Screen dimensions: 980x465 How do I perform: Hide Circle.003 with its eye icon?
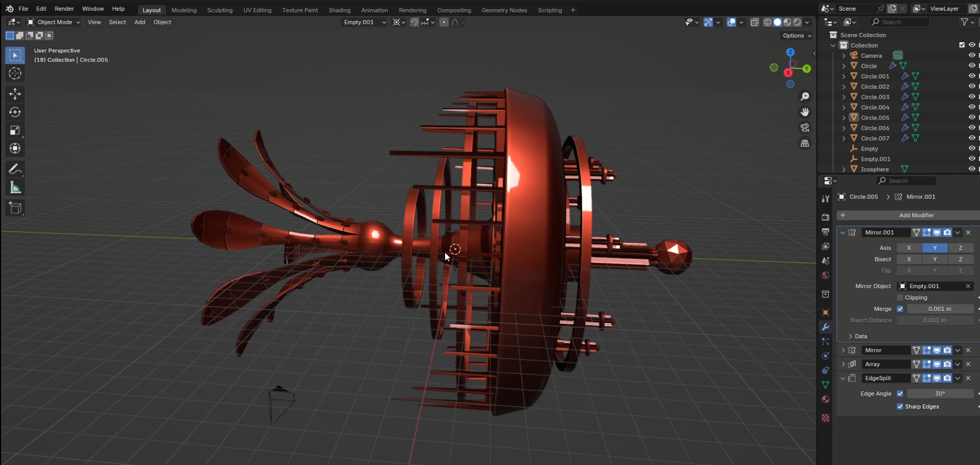tap(971, 97)
